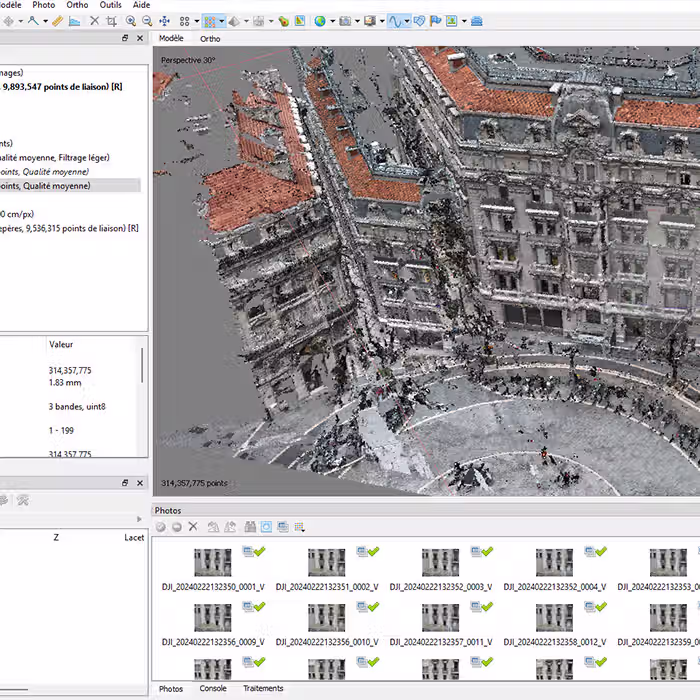Viewport: 700px width, 700px height.
Task: Click the globe icon in the toolbar
Action: point(319,20)
